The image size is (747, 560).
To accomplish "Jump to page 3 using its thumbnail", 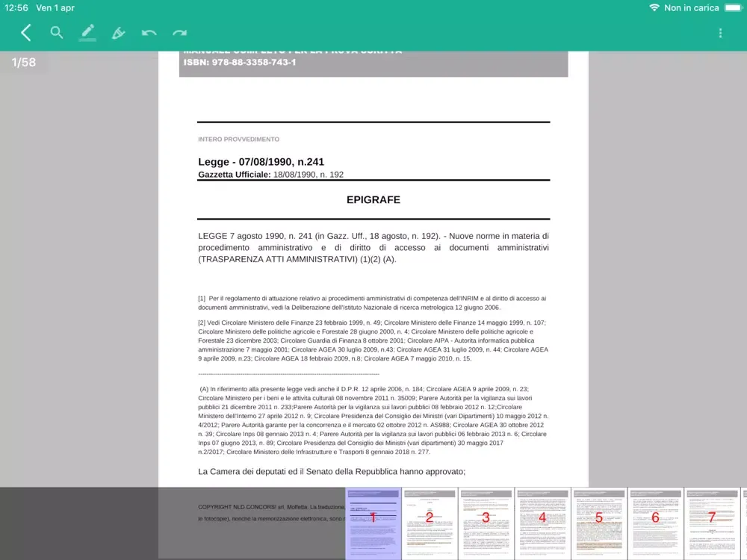I will tap(486, 521).
